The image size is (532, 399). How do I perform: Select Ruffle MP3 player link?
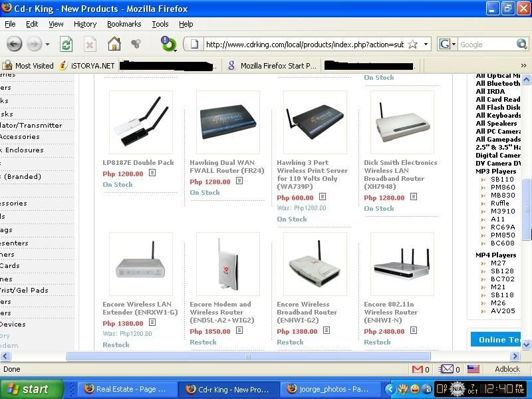click(500, 203)
